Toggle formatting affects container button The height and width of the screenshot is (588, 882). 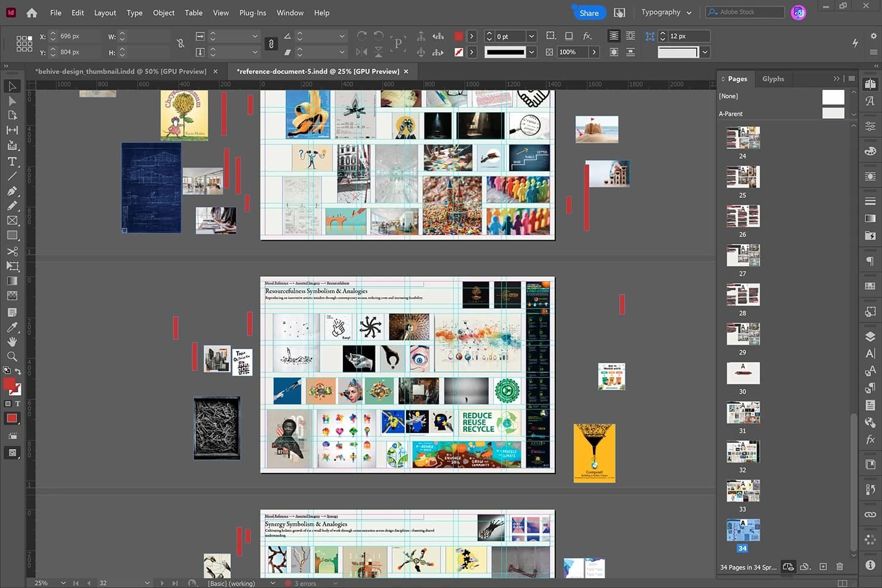tap(8, 404)
